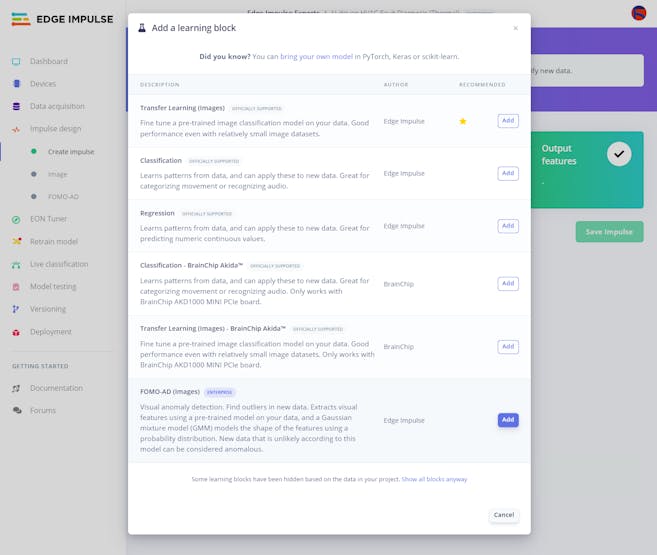Click the Edge Impulse logo icon

[21, 19]
